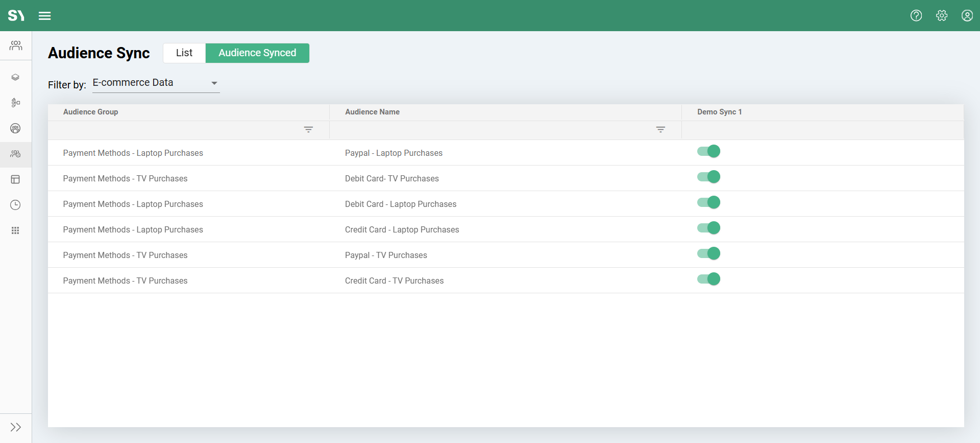
Task: Open the E-commerce Data filter dropdown
Action: pos(156,83)
